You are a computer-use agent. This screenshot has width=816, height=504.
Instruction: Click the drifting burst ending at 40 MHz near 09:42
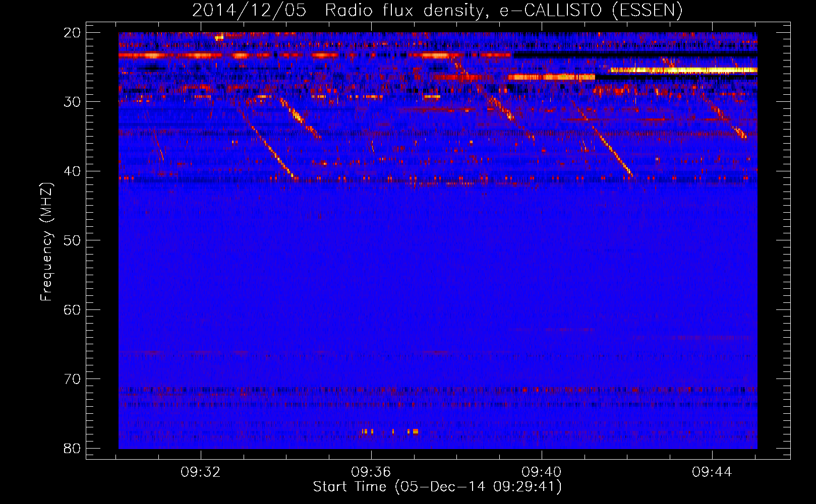click(x=603, y=139)
